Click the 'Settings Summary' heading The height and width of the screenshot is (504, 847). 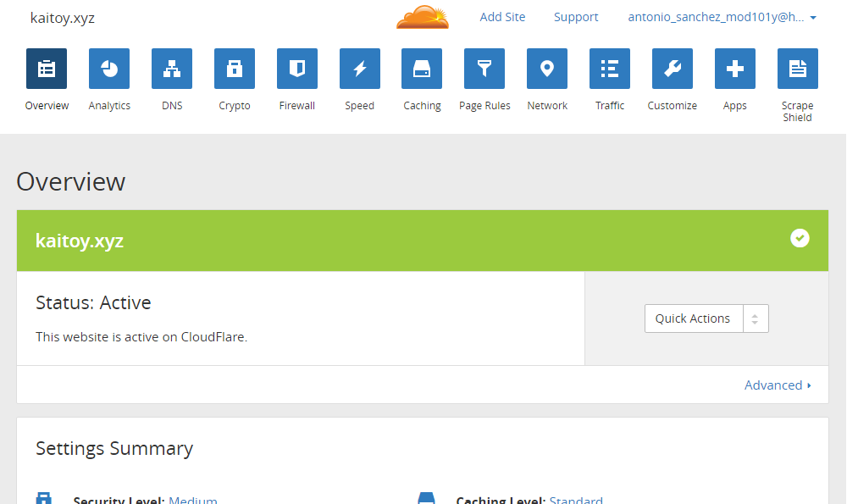(x=114, y=448)
